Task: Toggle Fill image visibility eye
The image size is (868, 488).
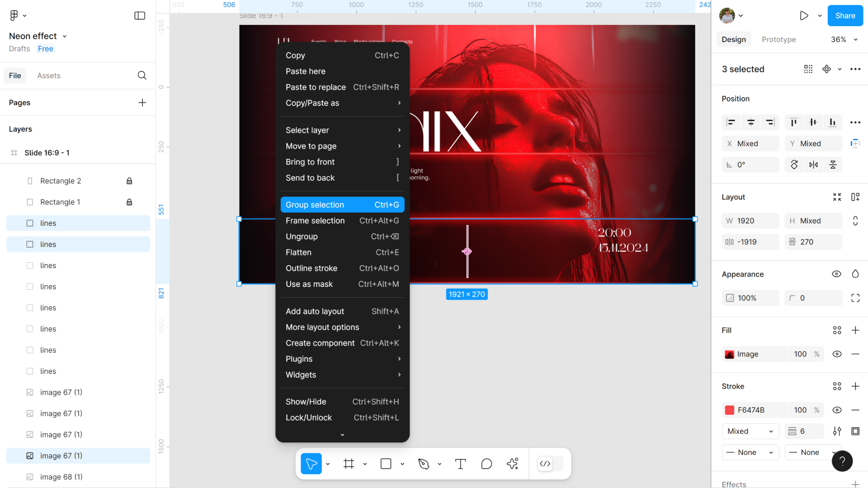Action: pos(837,354)
